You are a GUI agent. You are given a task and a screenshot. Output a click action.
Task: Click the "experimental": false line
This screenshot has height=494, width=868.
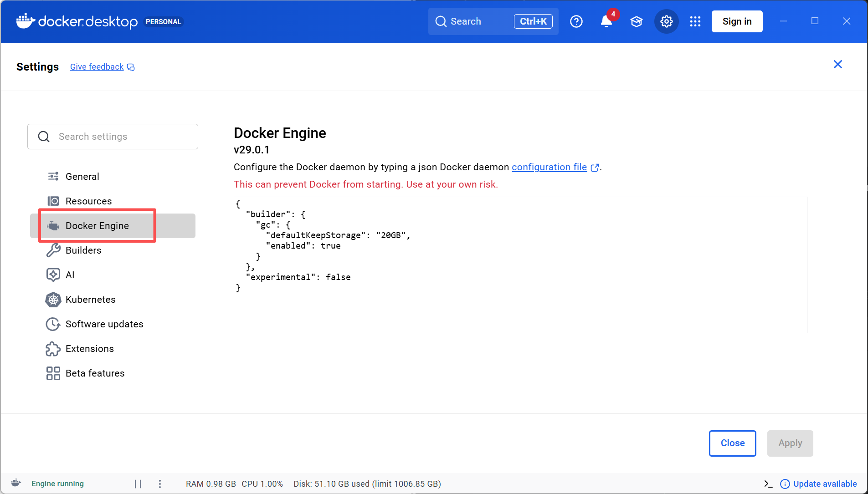[298, 277]
